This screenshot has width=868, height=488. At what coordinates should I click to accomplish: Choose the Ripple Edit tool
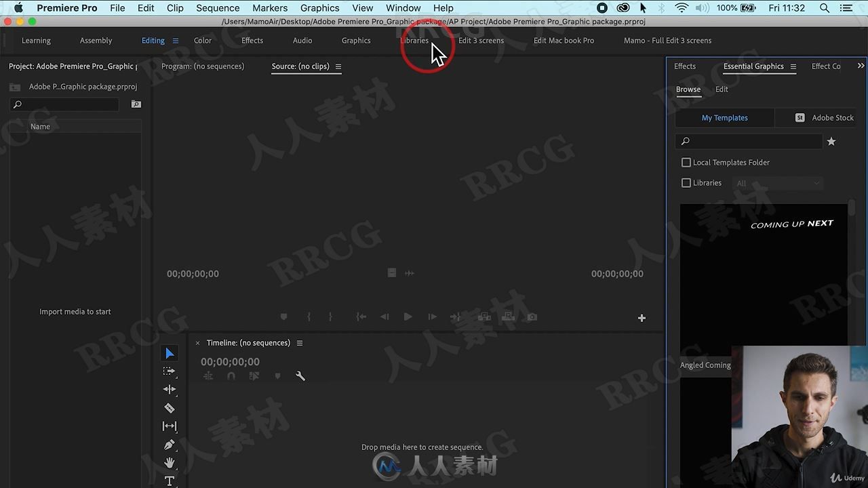170,390
